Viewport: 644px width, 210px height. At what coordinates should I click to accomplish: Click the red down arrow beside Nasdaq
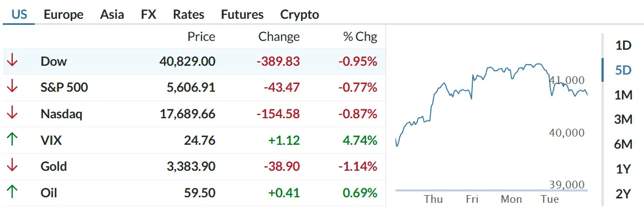pyautogui.click(x=12, y=113)
